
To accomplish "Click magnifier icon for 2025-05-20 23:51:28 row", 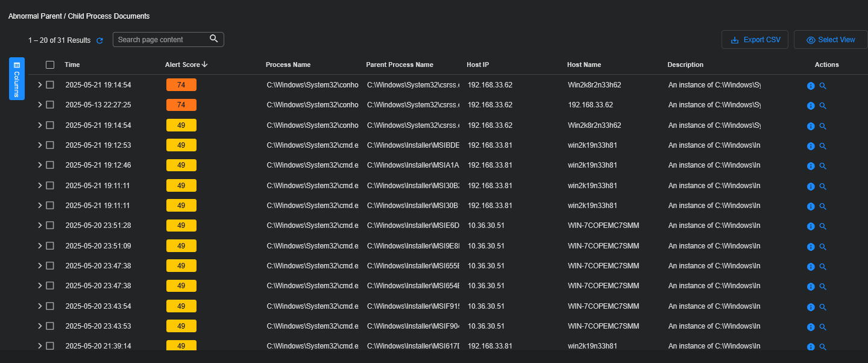I will pyautogui.click(x=823, y=226).
